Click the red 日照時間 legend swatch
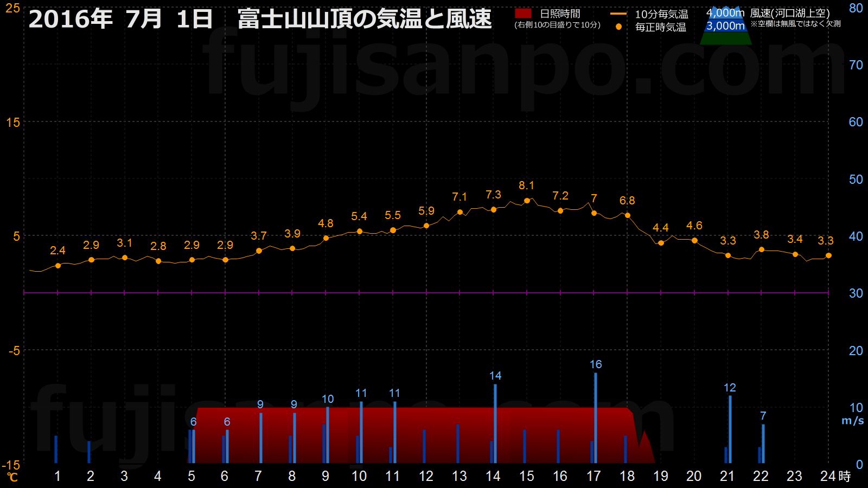The height and width of the screenshot is (488, 868). click(x=523, y=14)
